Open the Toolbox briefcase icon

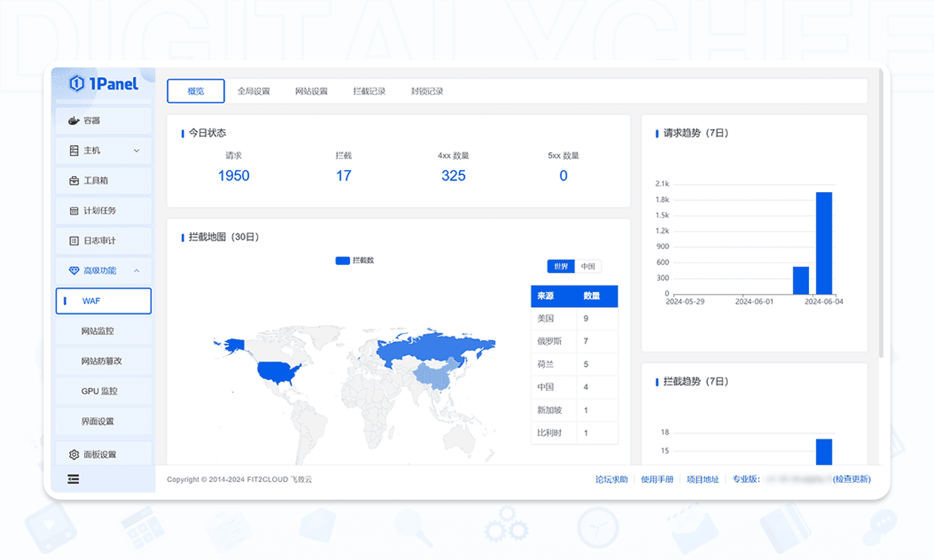(74, 180)
